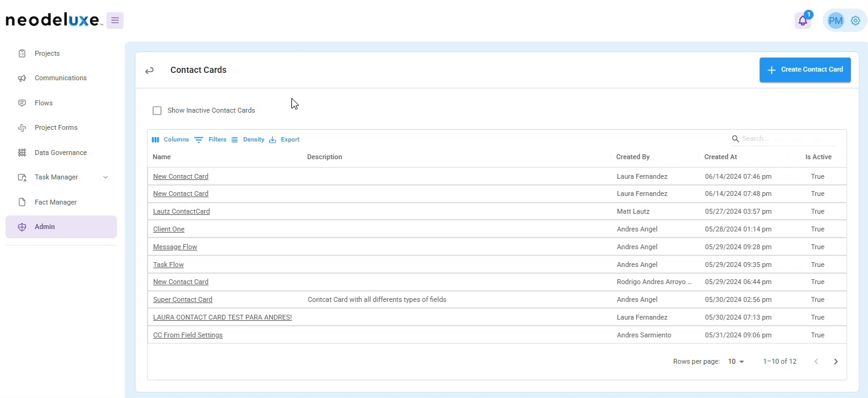Open CC From Field Settings link
This screenshot has height=398, width=868.
[188, 335]
